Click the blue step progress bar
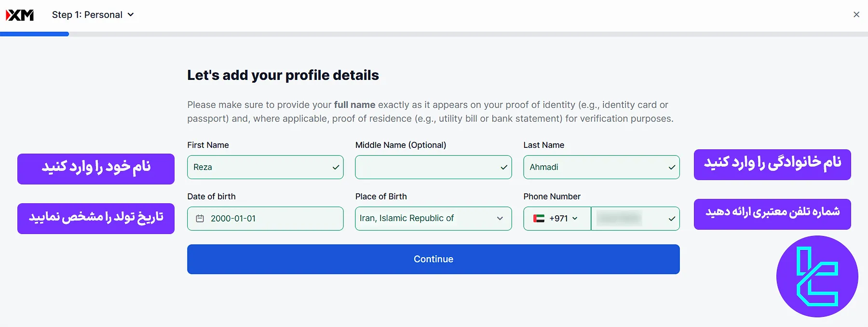 coord(34,34)
